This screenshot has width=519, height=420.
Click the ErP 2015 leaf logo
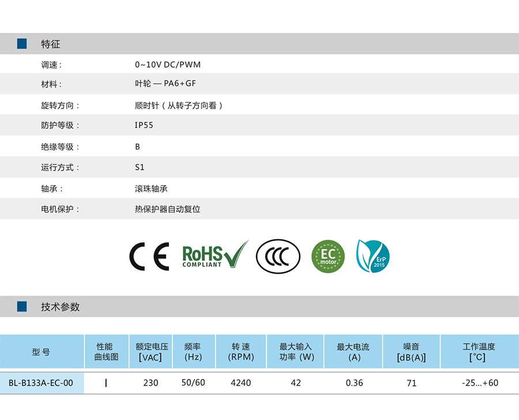click(373, 256)
